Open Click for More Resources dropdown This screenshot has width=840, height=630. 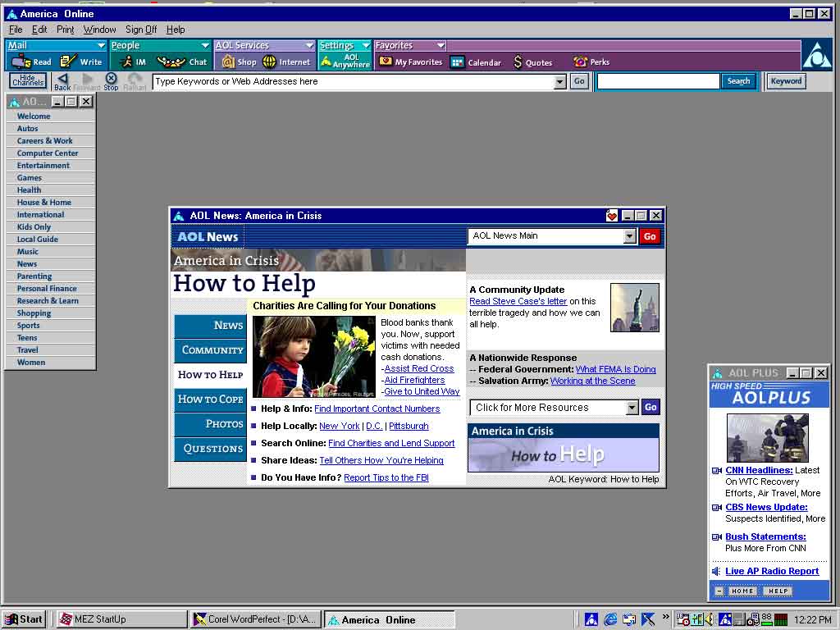(632, 408)
